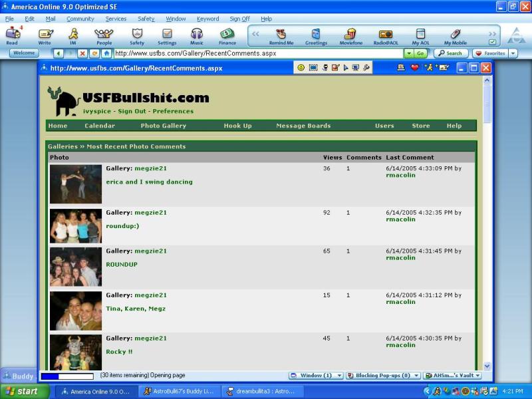This screenshot has width=532, height=399.
Task: Click the vertical scrollbar up arrow
Action: [487, 80]
